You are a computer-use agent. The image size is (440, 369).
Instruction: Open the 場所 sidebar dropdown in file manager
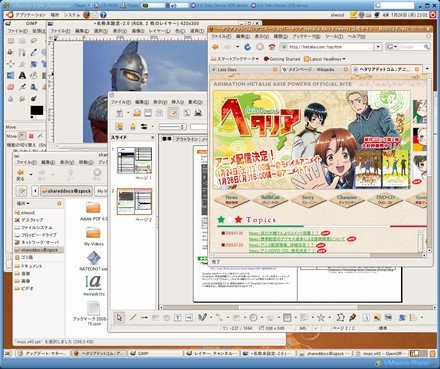(23, 203)
